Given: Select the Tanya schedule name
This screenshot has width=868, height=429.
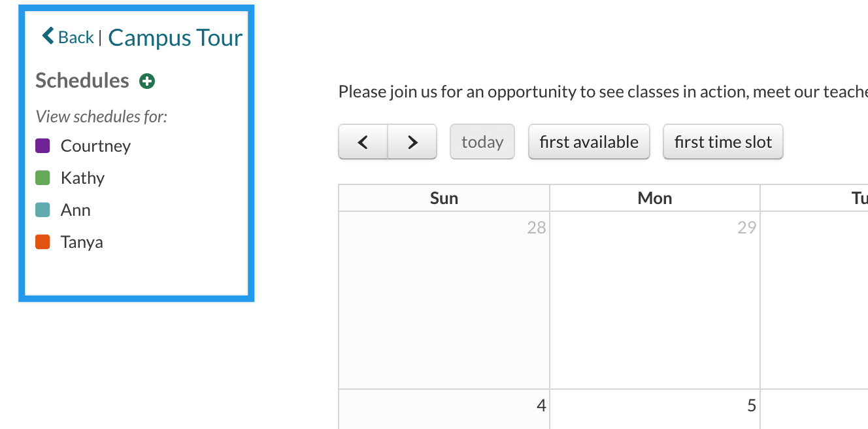Looking at the screenshot, I should 82,242.
